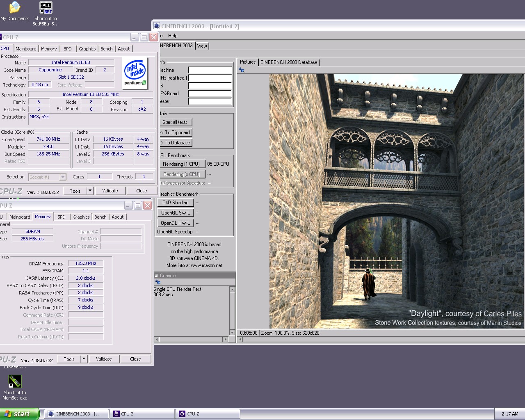
Task: Click the To Clipboard button
Action: click(175, 132)
